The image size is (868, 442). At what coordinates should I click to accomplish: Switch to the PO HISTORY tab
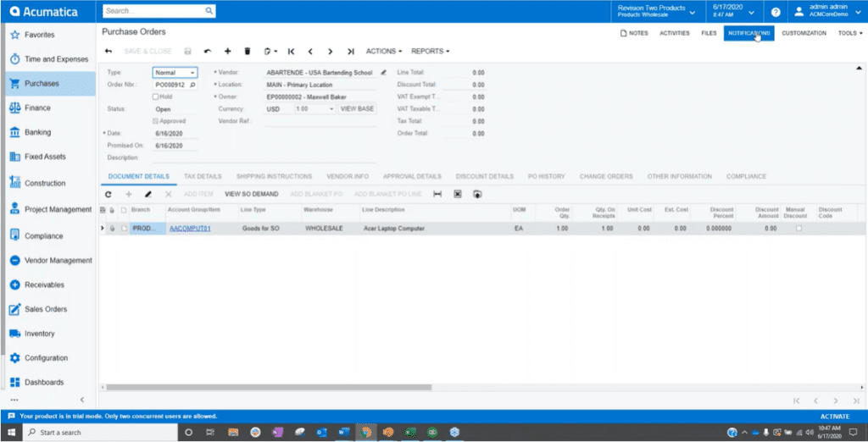pyautogui.click(x=547, y=176)
